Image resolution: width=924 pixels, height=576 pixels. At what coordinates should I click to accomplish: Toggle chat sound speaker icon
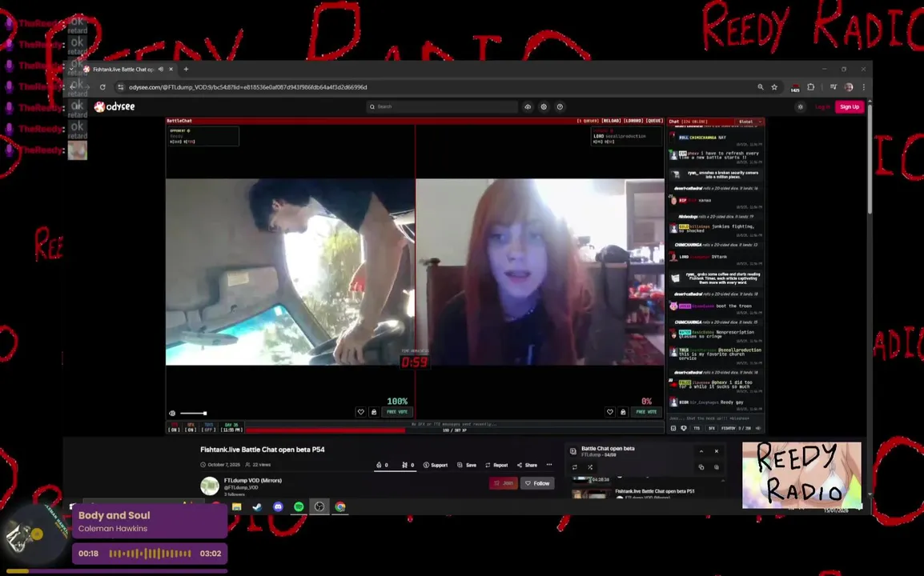pyautogui.click(x=758, y=428)
